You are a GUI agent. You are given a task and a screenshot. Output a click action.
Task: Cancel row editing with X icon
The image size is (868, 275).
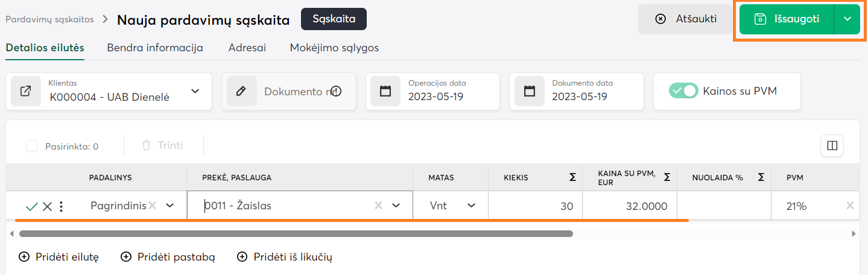click(x=47, y=206)
